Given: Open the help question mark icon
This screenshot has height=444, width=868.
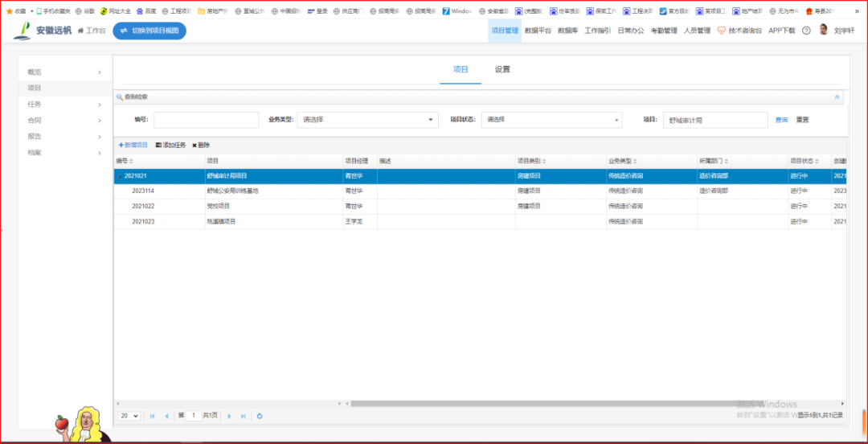Looking at the screenshot, I should 806,31.
